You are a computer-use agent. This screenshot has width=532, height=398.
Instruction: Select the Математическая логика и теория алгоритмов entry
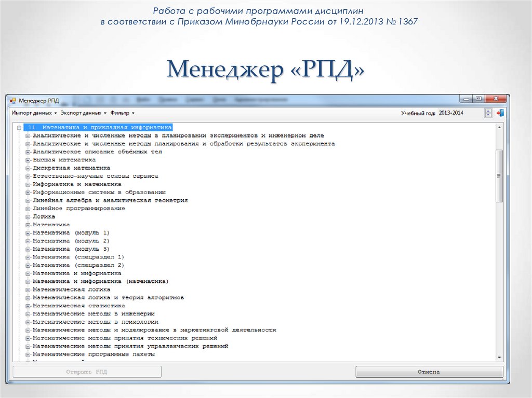click(x=109, y=297)
